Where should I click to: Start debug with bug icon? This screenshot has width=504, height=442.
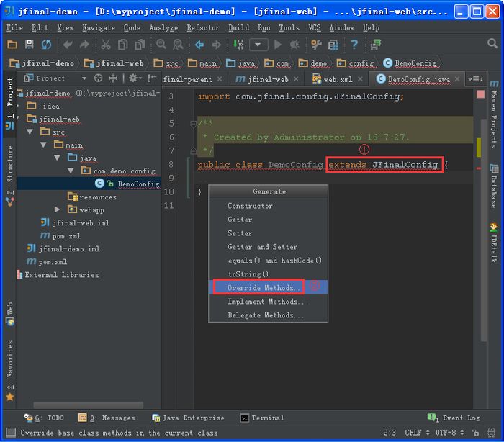294,45
